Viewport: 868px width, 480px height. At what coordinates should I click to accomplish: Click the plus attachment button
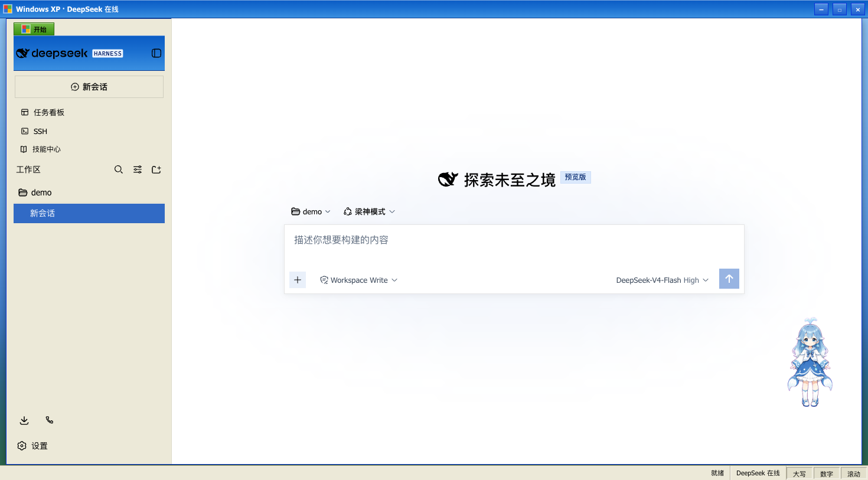(298, 280)
